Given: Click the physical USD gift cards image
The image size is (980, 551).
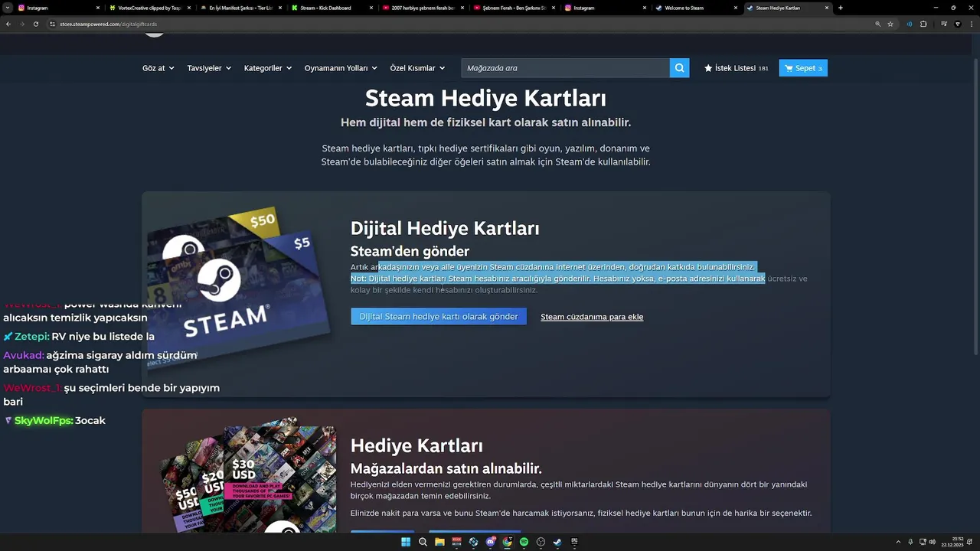Looking at the screenshot, I should (x=247, y=474).
